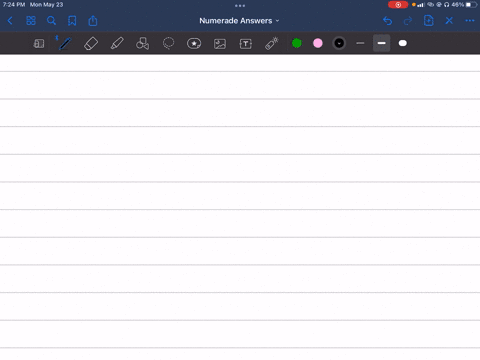Add a new page
480x360 pixels.
428,21
